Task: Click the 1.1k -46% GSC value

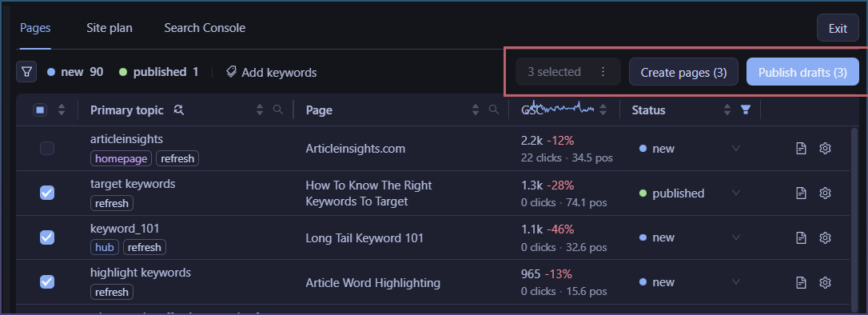Action: tap(547, 229)
